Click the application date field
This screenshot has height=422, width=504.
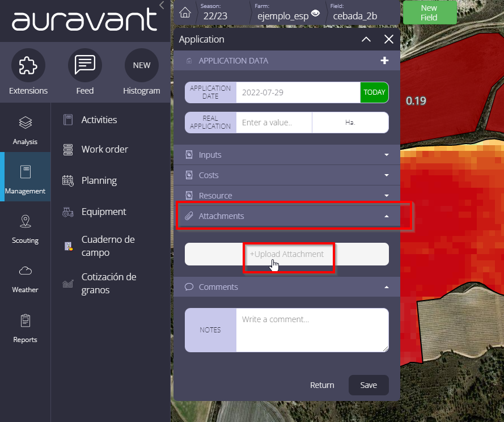coord(298,92)
